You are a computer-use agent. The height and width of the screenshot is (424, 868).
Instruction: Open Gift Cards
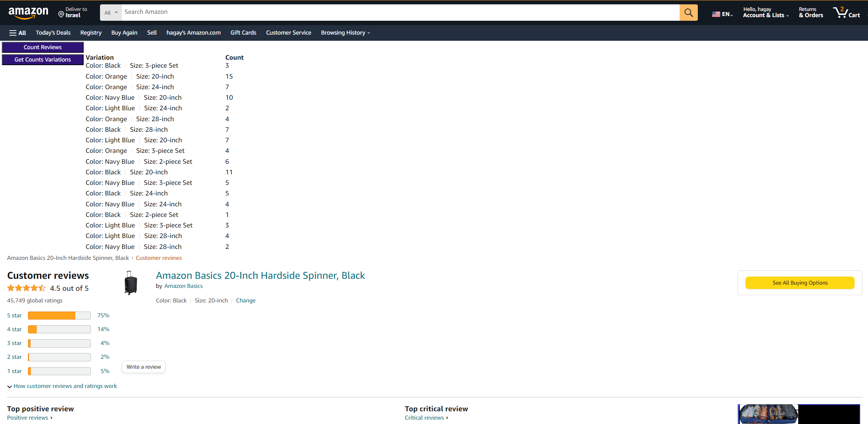(243, 33)
